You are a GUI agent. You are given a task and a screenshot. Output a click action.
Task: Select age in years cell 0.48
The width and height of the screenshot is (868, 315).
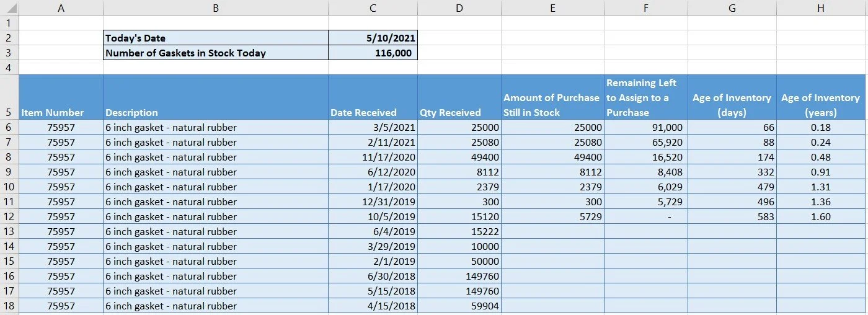point(821,157)
